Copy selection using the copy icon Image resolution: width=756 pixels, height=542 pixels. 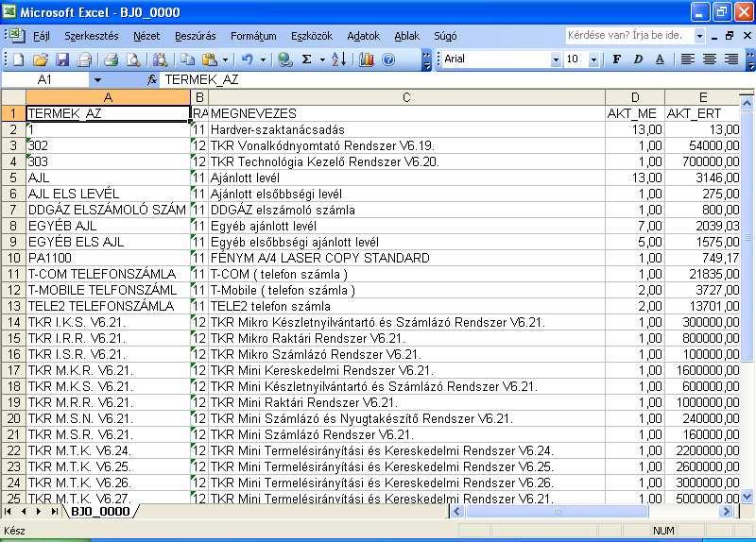click(x=187, y=59)
